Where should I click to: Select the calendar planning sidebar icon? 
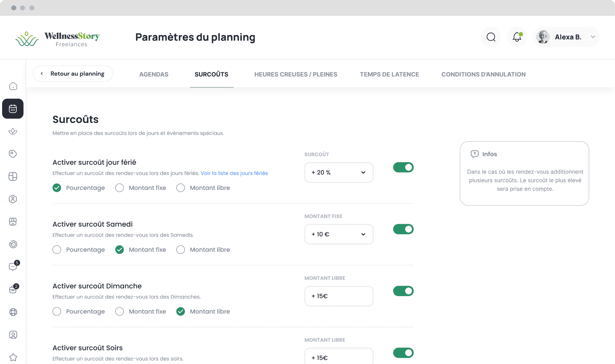pos(13,109)
